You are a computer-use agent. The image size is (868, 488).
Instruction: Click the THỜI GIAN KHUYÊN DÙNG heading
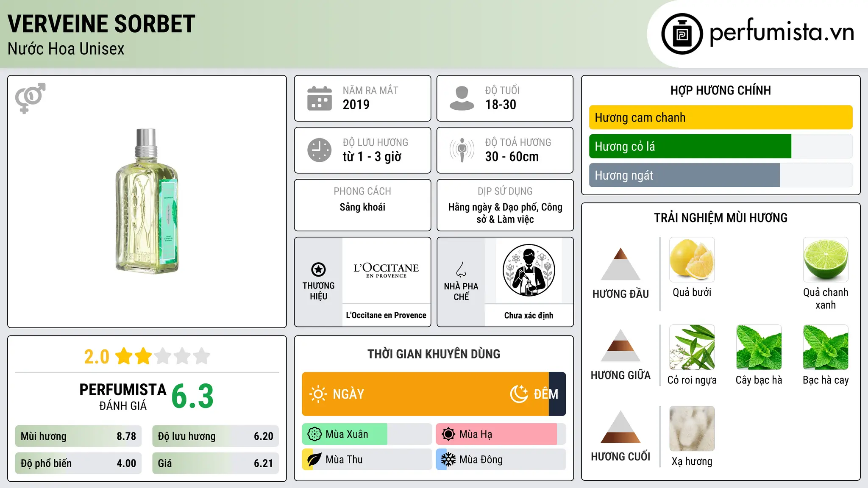(x=434, y=354)
